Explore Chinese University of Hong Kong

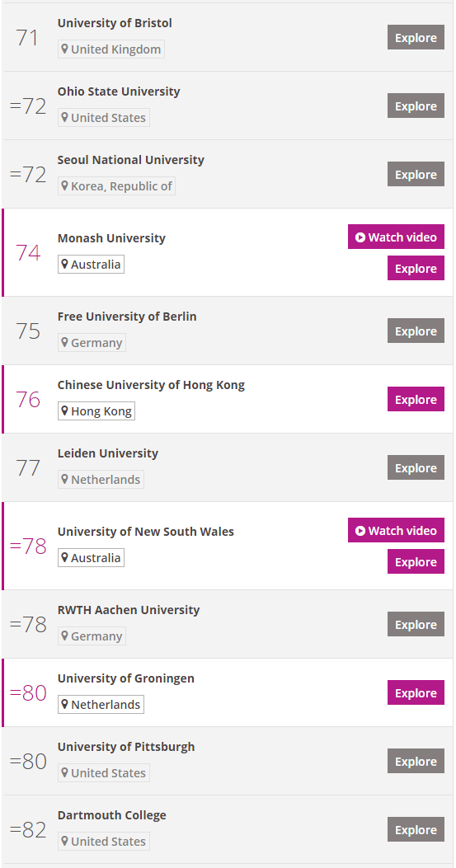click(x=416, y=399)
